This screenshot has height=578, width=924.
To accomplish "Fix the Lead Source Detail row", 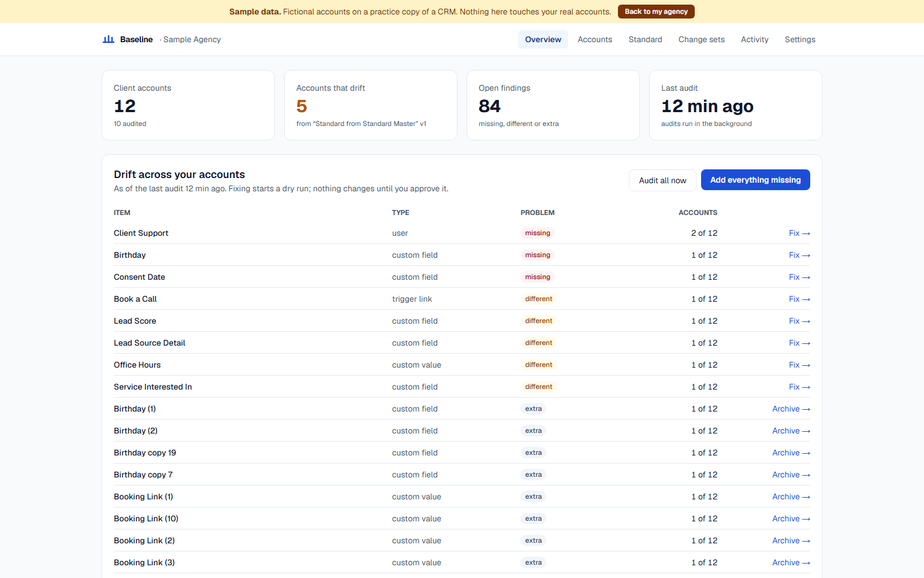I will coord(799,343).
